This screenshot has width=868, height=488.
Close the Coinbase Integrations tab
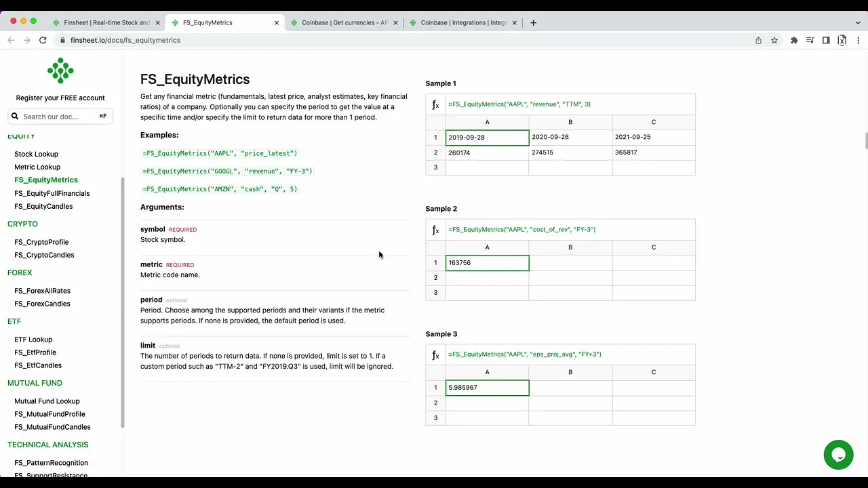pyautogui.click(x=515, y=22)
